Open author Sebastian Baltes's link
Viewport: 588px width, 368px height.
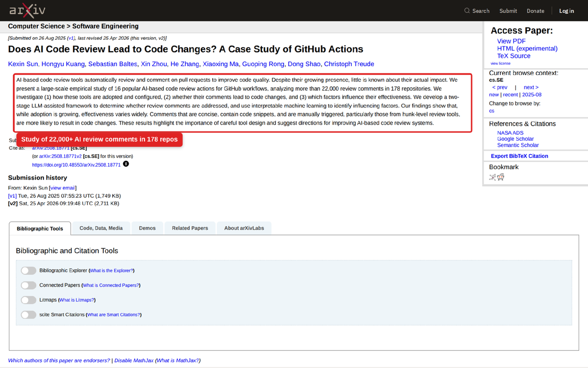pyautogui.click(x=113, y=64)
